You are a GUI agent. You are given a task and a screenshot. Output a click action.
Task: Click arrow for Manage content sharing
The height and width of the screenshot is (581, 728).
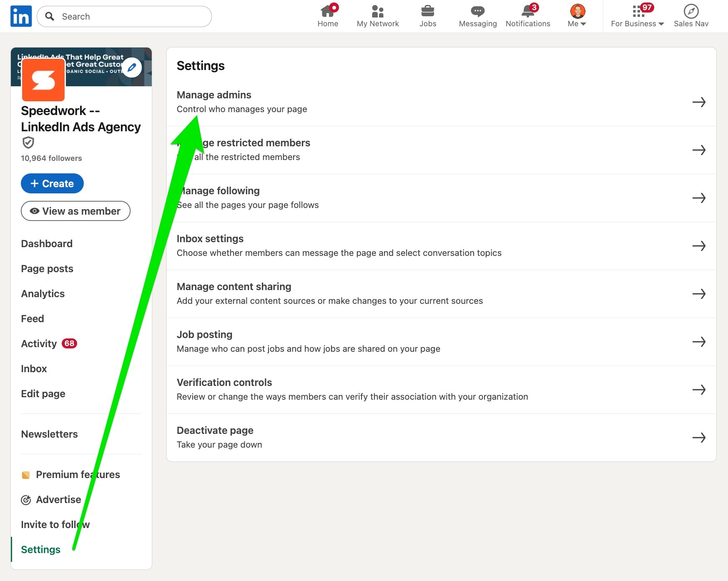pos(699,294)
